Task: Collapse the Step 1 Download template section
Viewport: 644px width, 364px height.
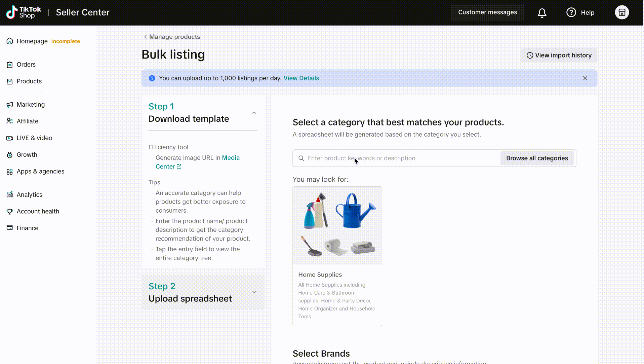Action: 254,113
